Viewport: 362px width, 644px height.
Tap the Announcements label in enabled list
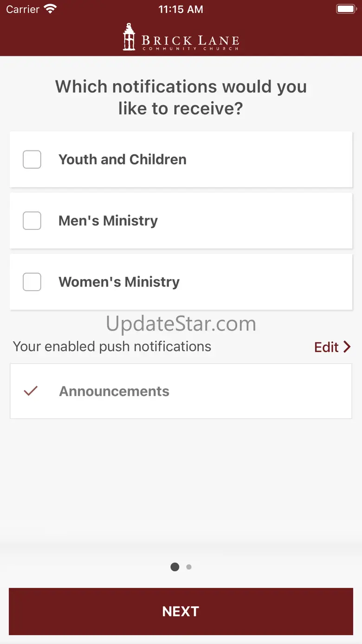point(114,391)
